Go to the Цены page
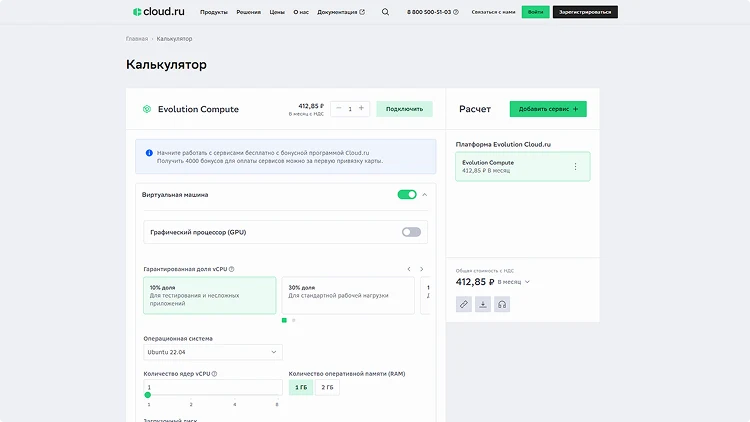 tap(277, 12)
